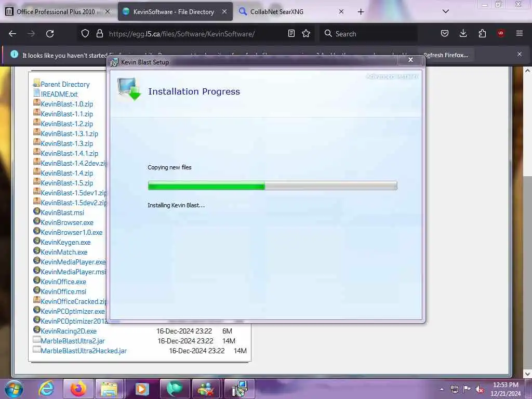Bookmark this page with the star icon

306,34
